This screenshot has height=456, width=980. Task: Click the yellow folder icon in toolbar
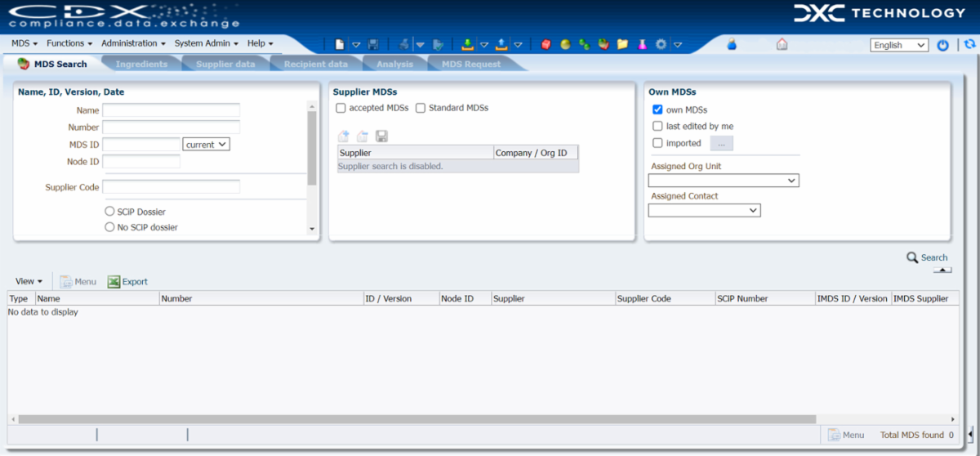623,44
